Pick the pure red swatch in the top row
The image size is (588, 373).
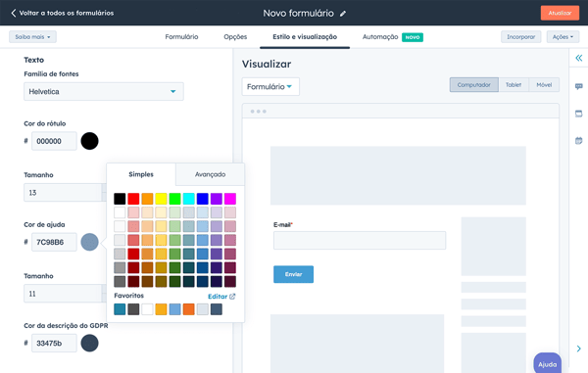point(133,199)
